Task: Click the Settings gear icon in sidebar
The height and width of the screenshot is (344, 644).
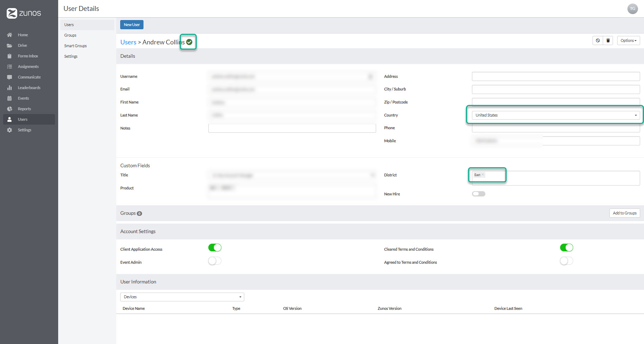Action: pos(10,130)
